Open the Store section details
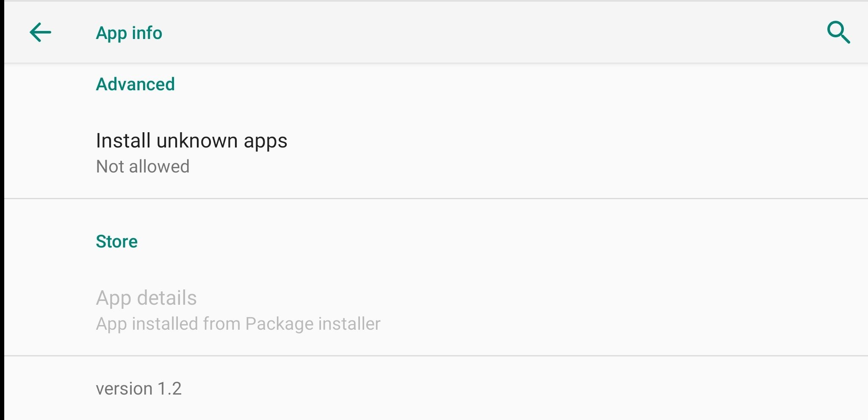Screen dimensions: 868x420 (x=117, y=242)
